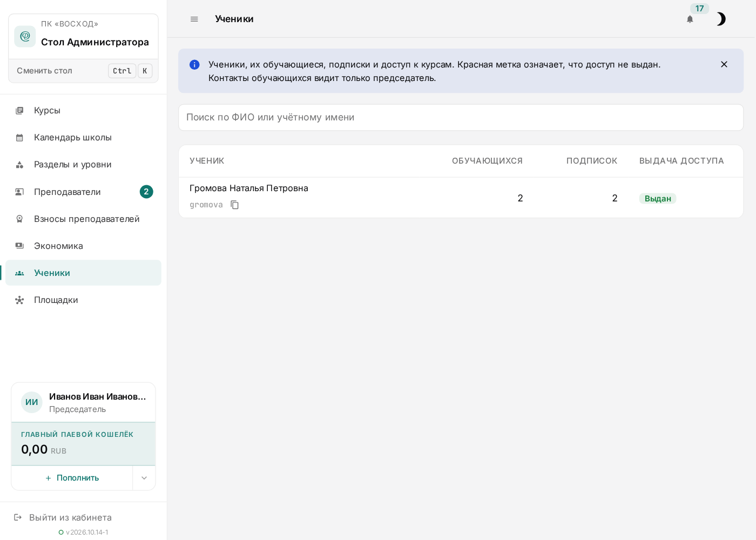Open the Иванов Иван profile card
Viewport: 756px width, 540px height.
tap(83, 402)
